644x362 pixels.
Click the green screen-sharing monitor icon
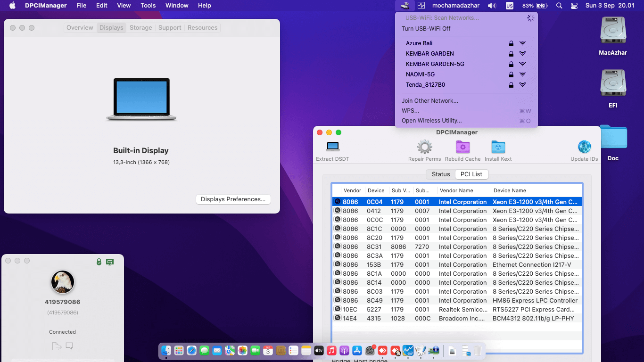point(110,262)
